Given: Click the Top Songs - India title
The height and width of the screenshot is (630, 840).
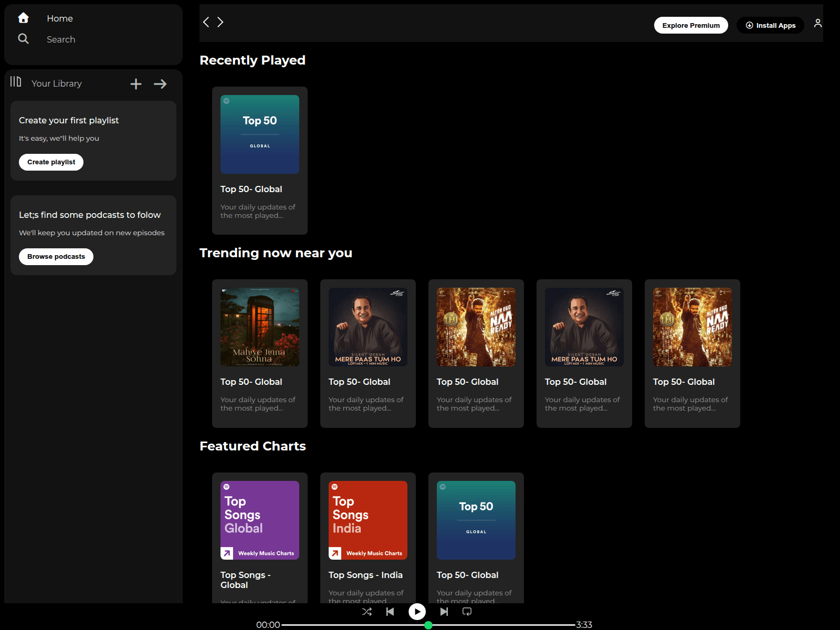Looking at the screenshot, I should [365, 575].
